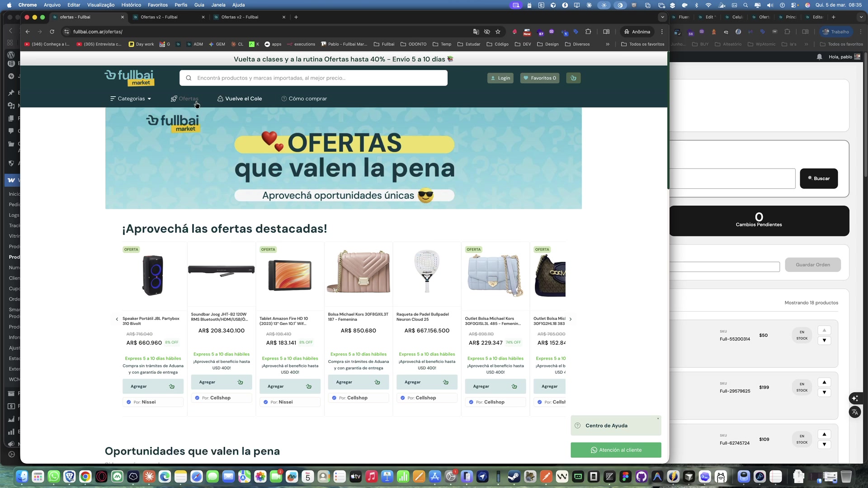The image size is (868, 488).
Task: Reload the page with the refresh icon
Action: point(52,32)
